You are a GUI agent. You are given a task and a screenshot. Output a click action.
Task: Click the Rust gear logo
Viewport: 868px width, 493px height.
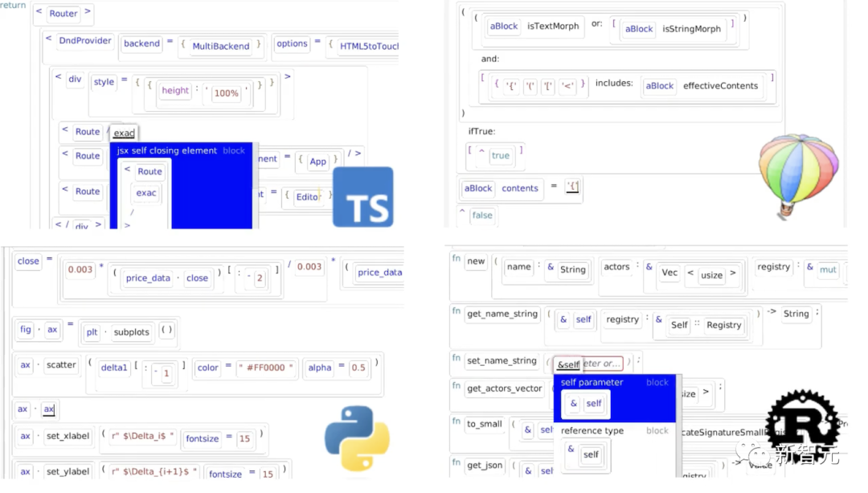coord(802,424)
